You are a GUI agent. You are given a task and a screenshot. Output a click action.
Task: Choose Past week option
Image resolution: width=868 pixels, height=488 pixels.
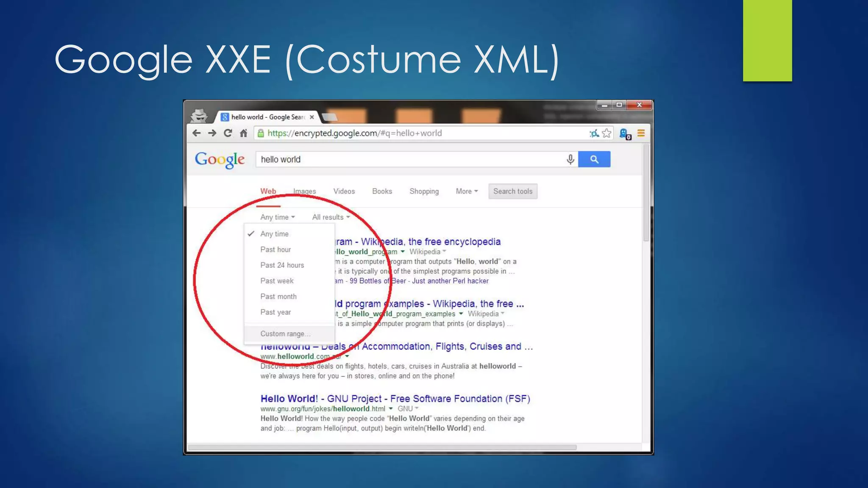coord(289,281)
